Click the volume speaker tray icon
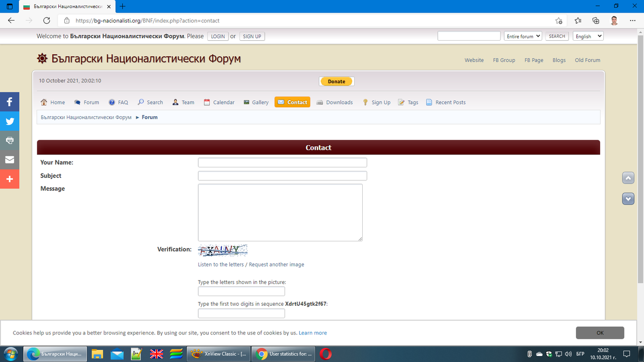 coord(568,354)
